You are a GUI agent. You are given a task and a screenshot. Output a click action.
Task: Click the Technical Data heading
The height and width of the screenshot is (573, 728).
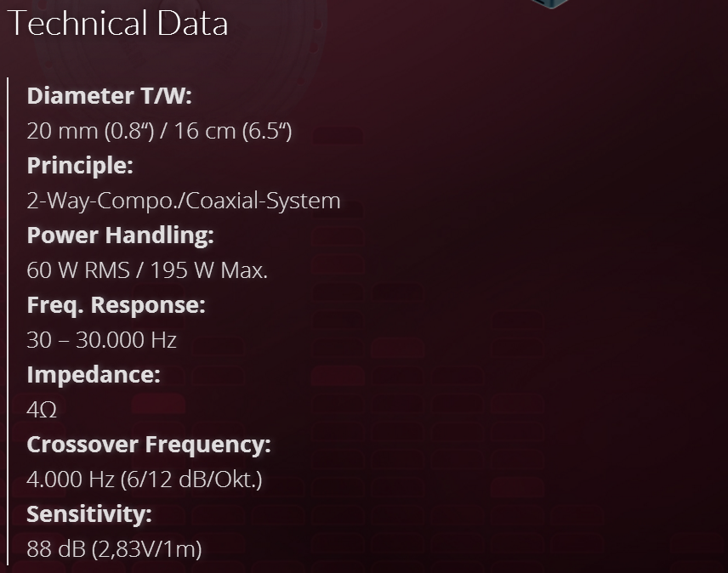[117, 23]
